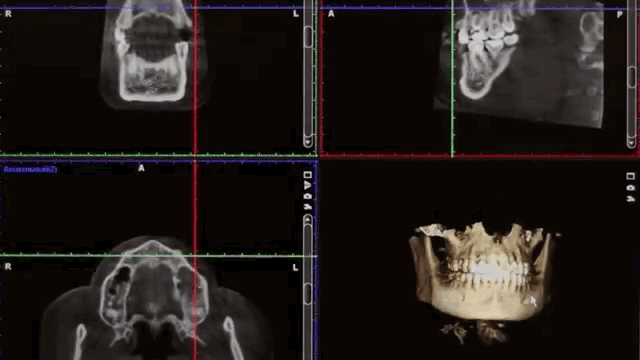Select the blue axial view title label
640x360 pixels.
[x=30, y=169]
